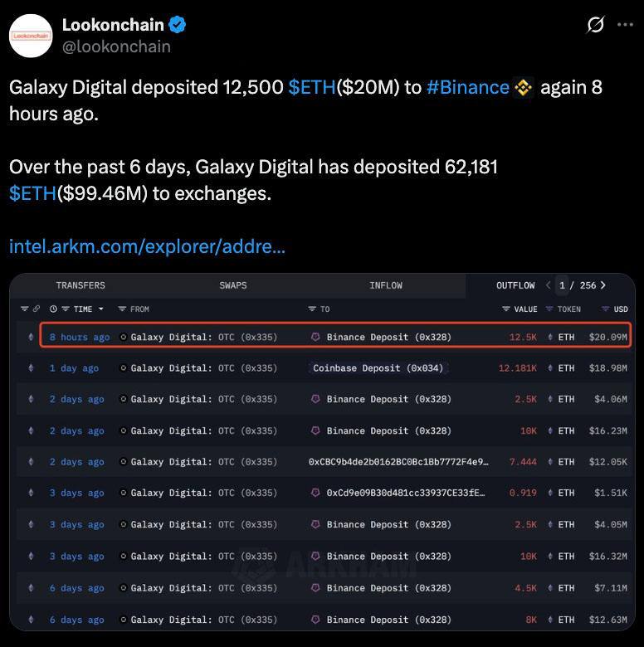This screenshot has height=647, width=644.
Task: Click the Ethereum icon in the 1 day ago row
Action: 31,367
